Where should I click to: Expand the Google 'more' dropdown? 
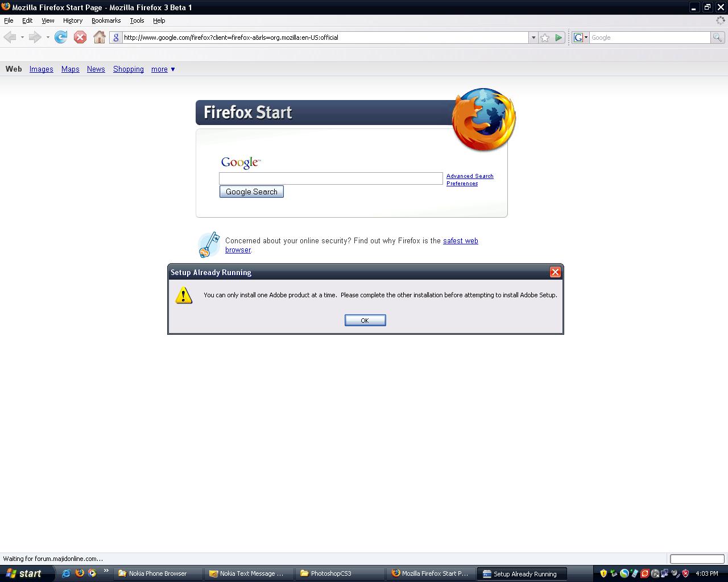click(x=163, y=69)
